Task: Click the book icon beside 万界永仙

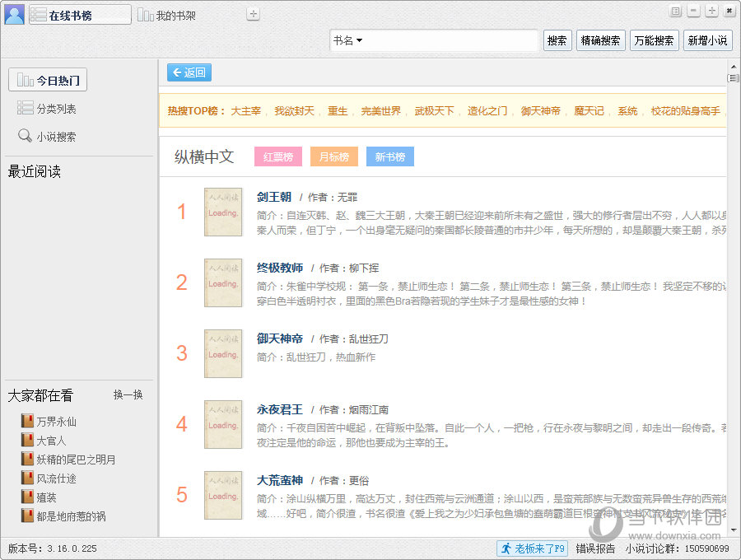Action: click(x=27, y=421)
